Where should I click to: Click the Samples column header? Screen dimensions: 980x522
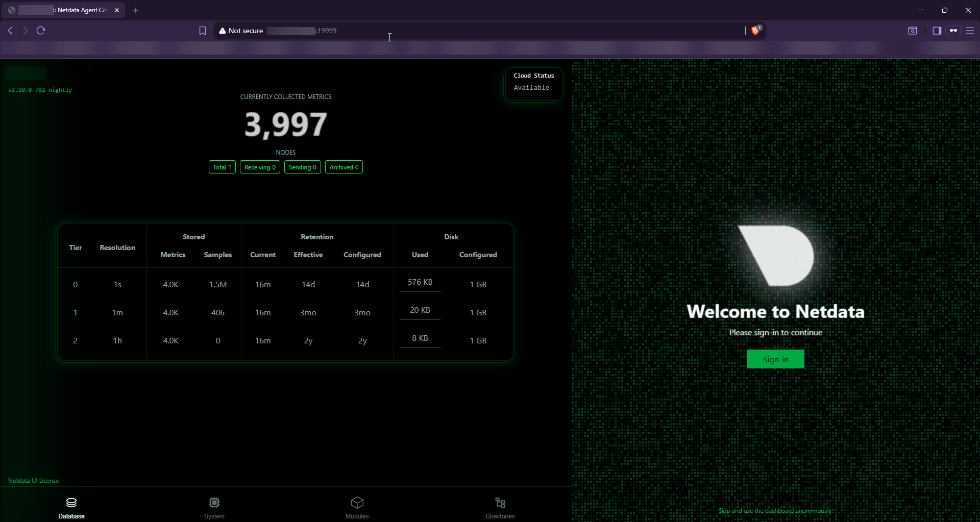218,255
